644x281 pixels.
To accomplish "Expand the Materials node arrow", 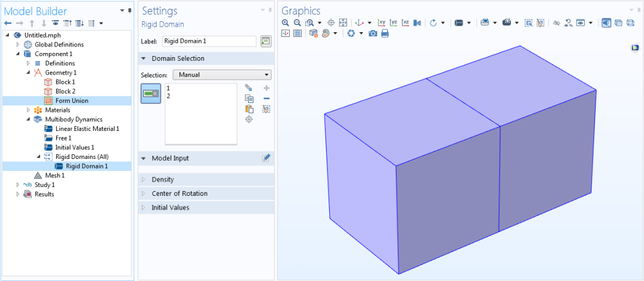I will (29, 110).
